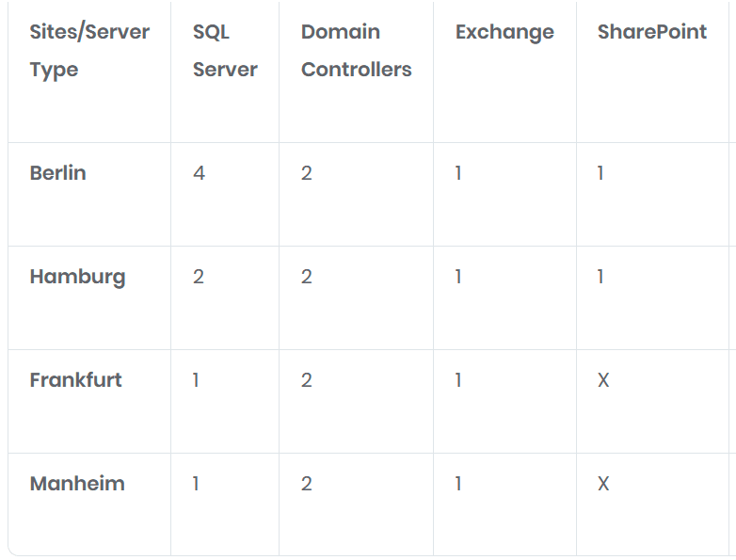
Task: Select Manheim's Domain Controllers value
Action: tap(307, 484)
